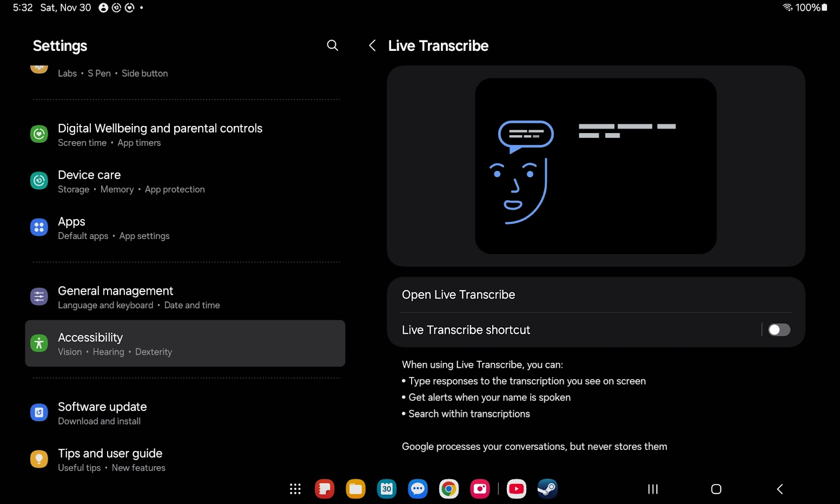Open Live Transcribe

(x=596, y=295)
